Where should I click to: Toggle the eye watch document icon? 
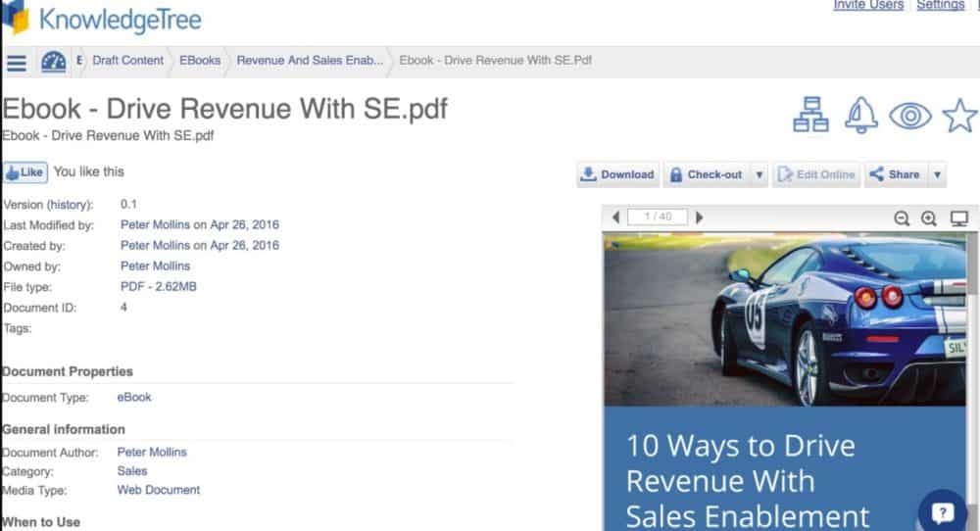pyautogui.click(x=909, y=116)
